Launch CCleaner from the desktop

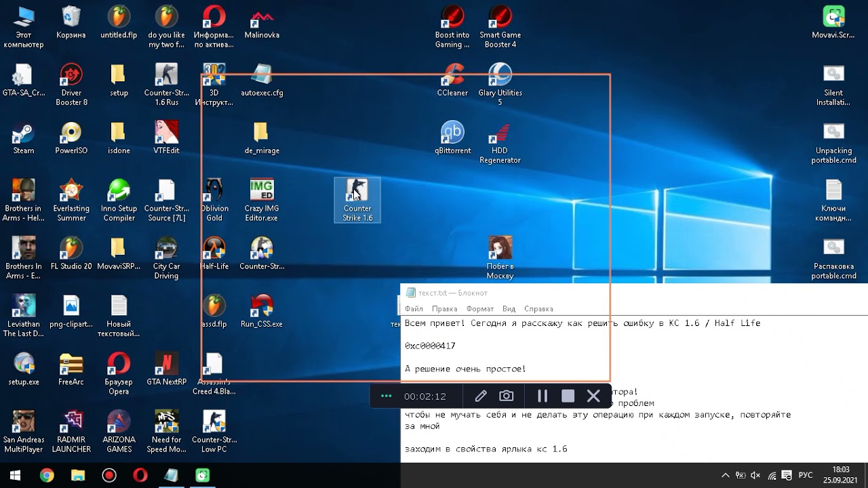point(452,81)
